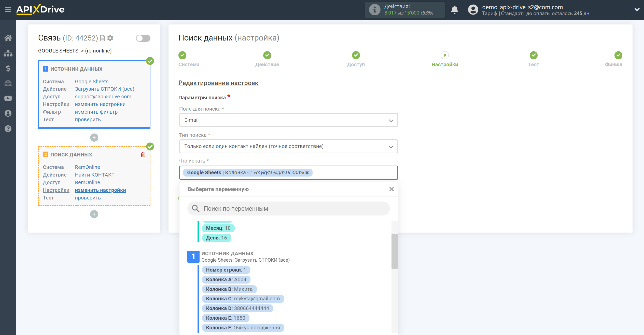
Task: Select variable Колонка B: Микита
Action: [x=229, y=289]
